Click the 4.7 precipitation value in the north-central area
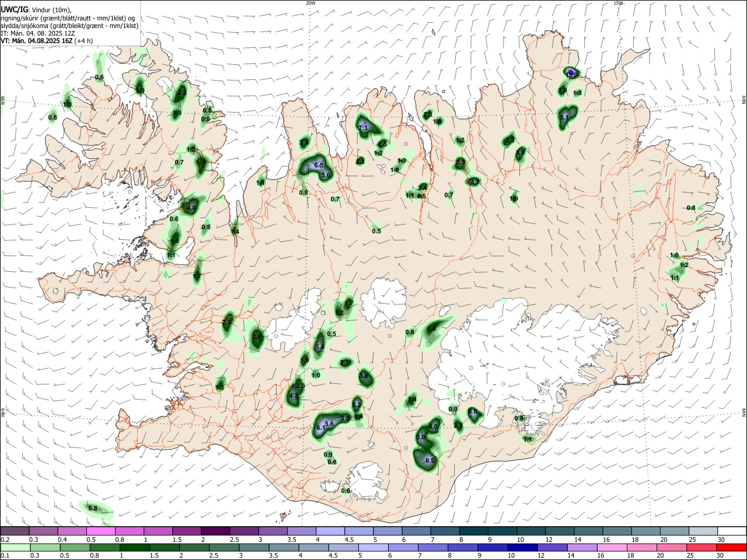Viewport: 747px width, 560px height. [x=475, y=183]
